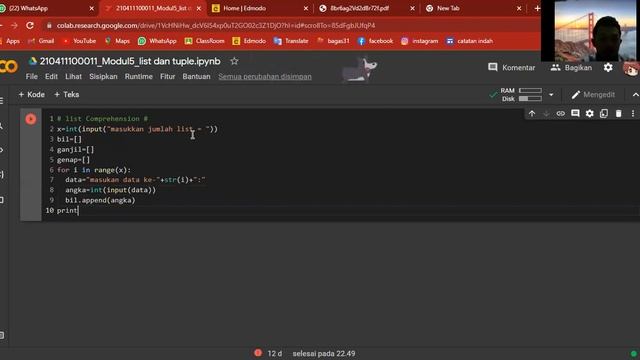This screenshot has height=360, width=640.
Task: Add a comment to the cell
Action: [575, 113]
